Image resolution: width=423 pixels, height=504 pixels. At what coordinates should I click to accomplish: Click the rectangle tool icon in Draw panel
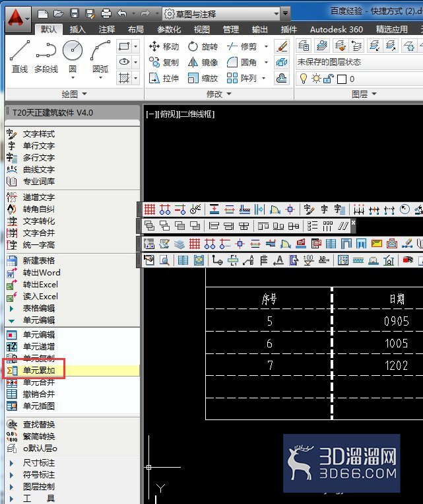tap(124, 46)
